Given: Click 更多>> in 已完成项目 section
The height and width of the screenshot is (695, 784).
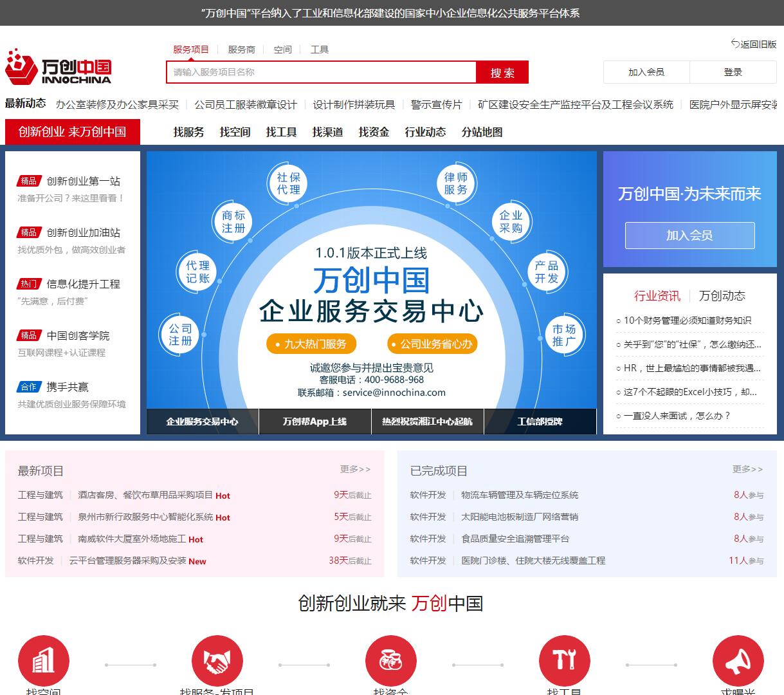Looking at the screenshot, I should coord(748,470).
